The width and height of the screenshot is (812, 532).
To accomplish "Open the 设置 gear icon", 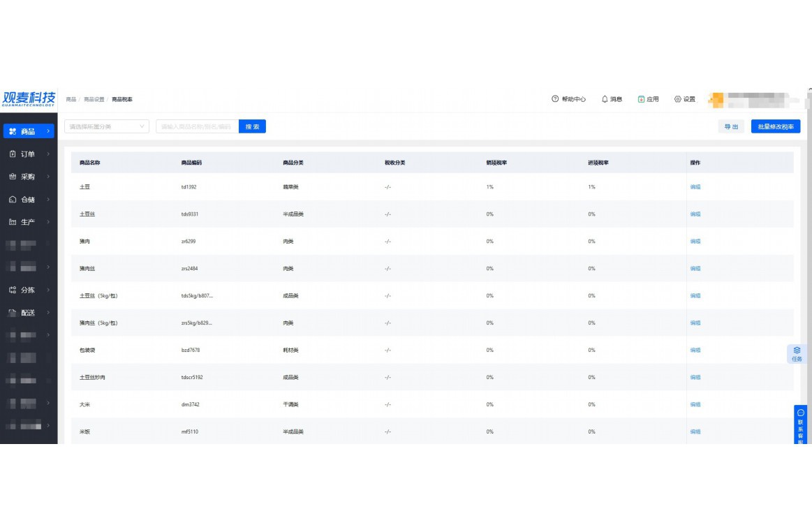I will click(x=677, y=99).
